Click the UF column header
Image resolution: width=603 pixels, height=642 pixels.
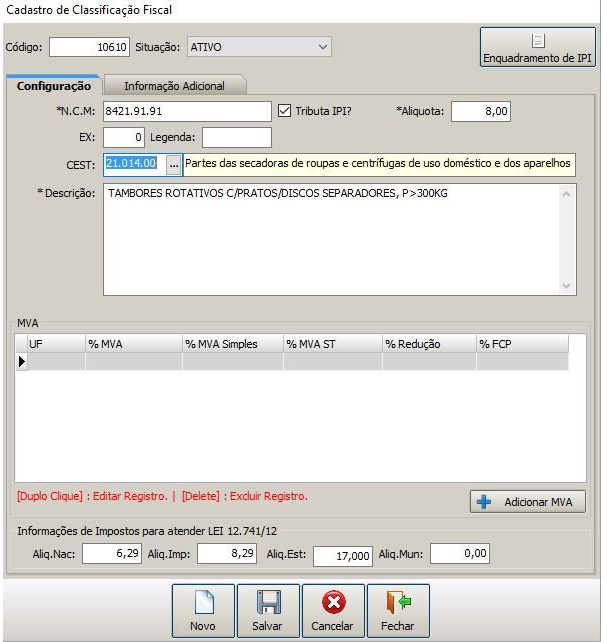click(x=56, y=344)
